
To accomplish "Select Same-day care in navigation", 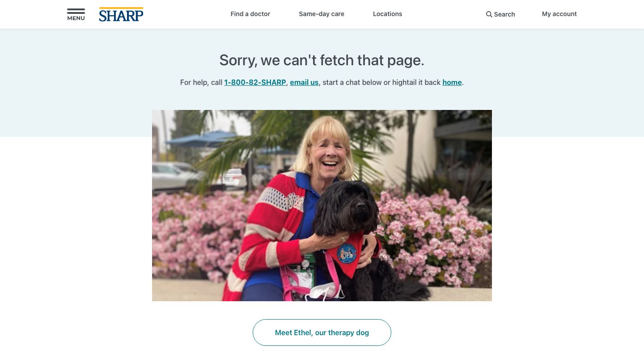I will 322,14.
